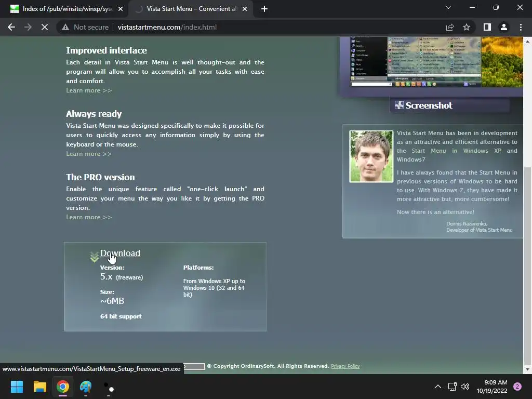
Task: Click the Improved interface heading
Action: pos(107,50)
